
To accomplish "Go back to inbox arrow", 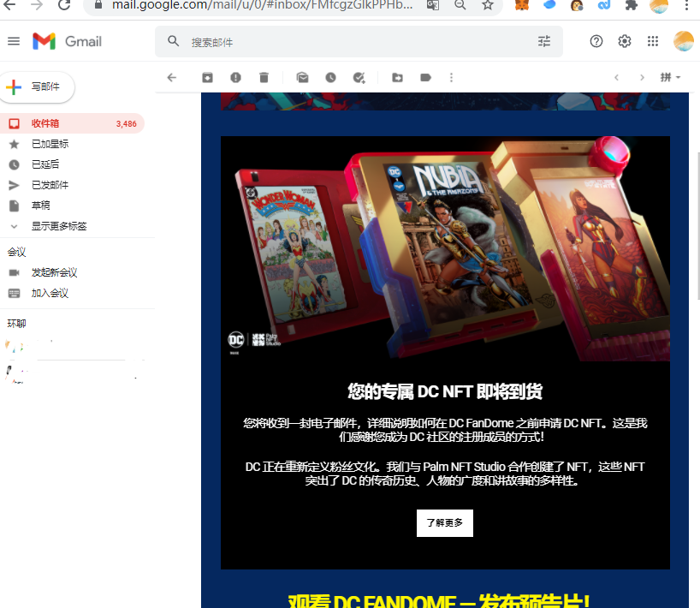I will point(172,78).
